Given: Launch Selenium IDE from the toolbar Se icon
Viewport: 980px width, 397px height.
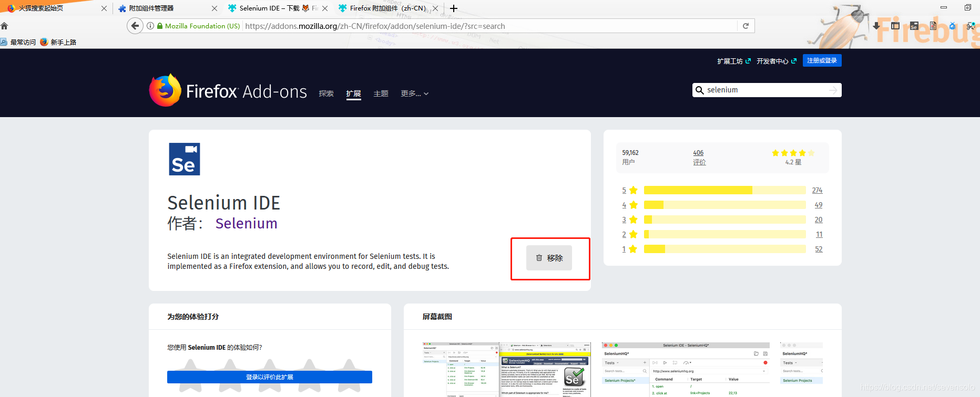Looking at the screenshot, I should (914, 26).
